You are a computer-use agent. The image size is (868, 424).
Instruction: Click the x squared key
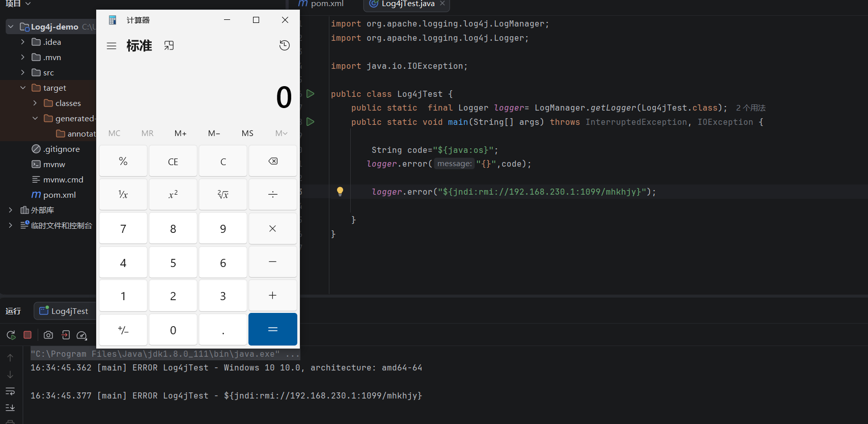(173, 194)
